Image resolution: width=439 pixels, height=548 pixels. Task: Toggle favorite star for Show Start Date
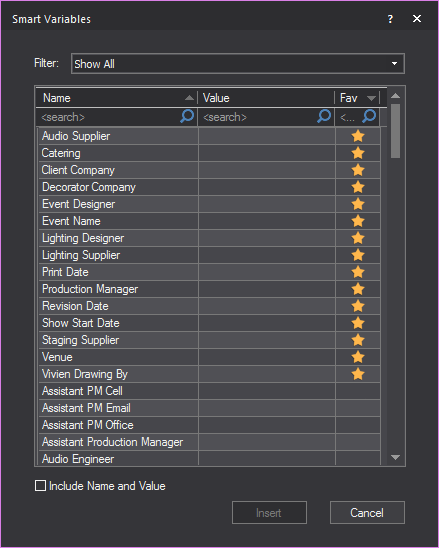[358, 323]
